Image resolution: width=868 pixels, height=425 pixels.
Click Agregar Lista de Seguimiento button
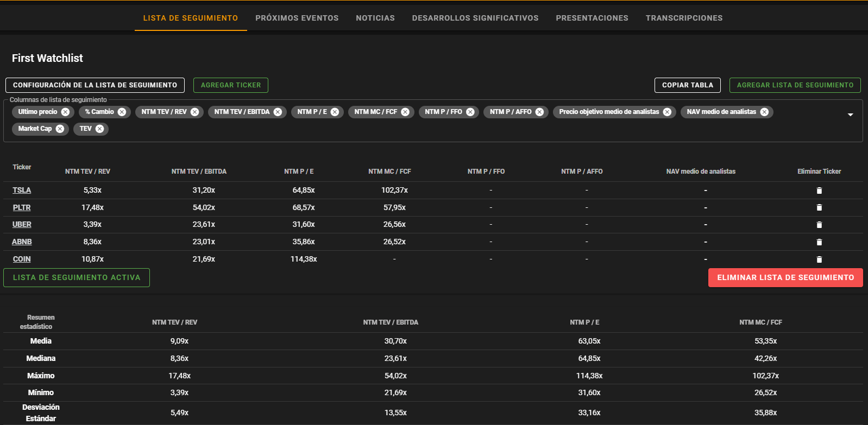point(795,85)
